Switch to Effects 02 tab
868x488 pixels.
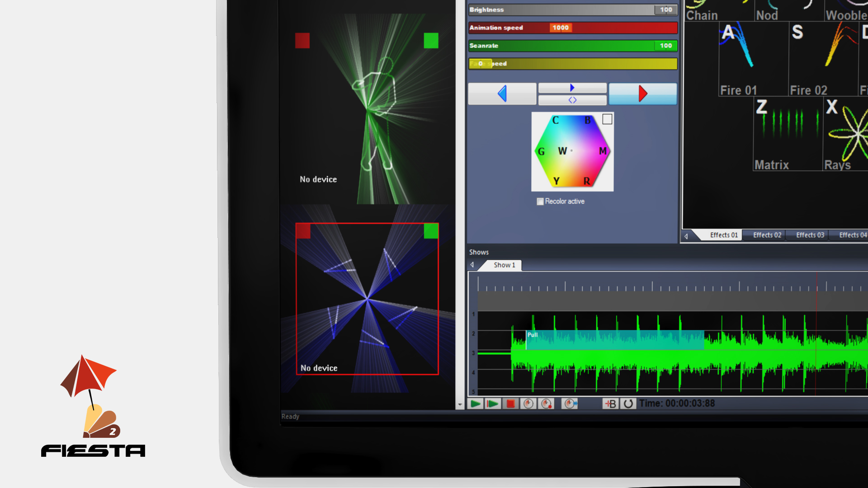[x=767, y=235]
